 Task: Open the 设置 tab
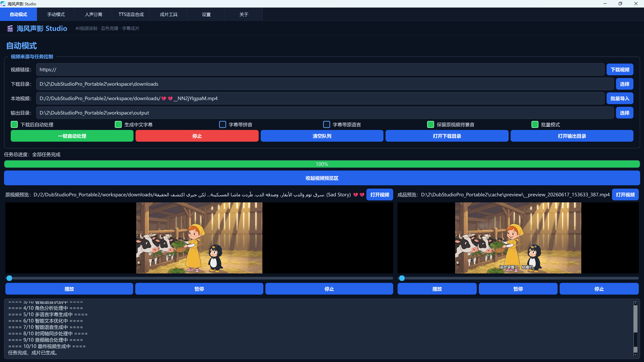pos(206,14)
